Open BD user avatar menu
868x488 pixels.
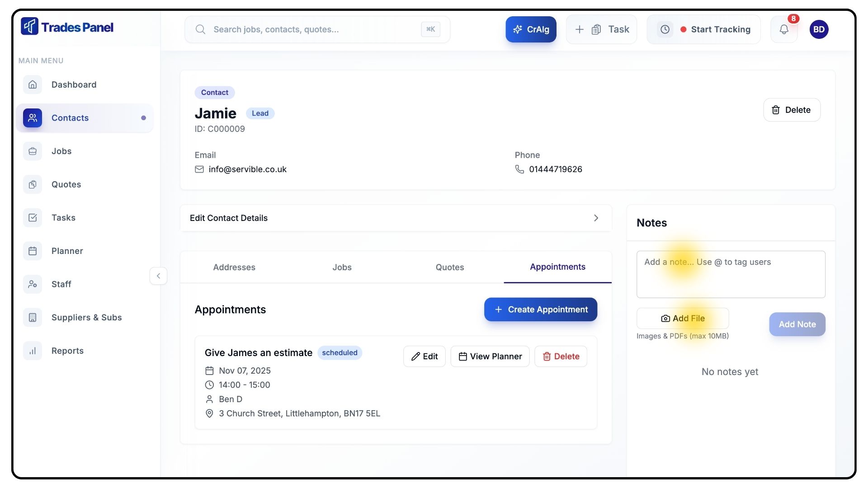(819, 29)
